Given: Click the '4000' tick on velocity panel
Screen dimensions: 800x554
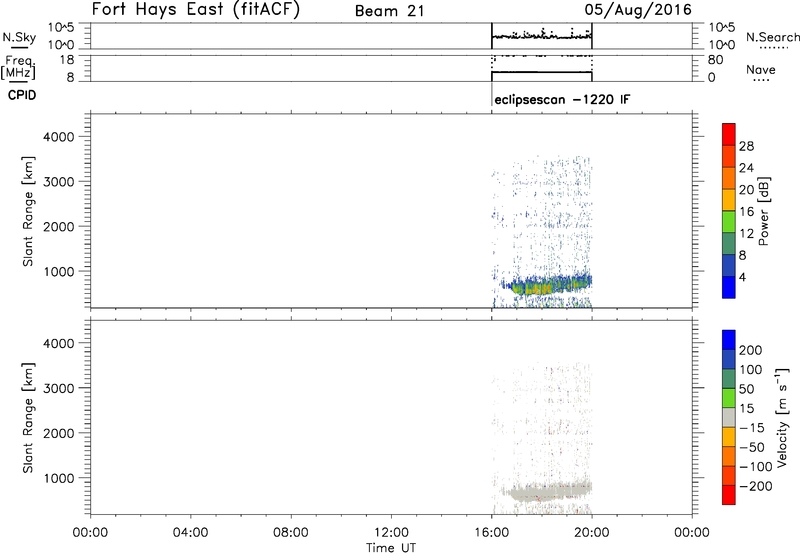Looking at the screenshot, I should 59,343.
